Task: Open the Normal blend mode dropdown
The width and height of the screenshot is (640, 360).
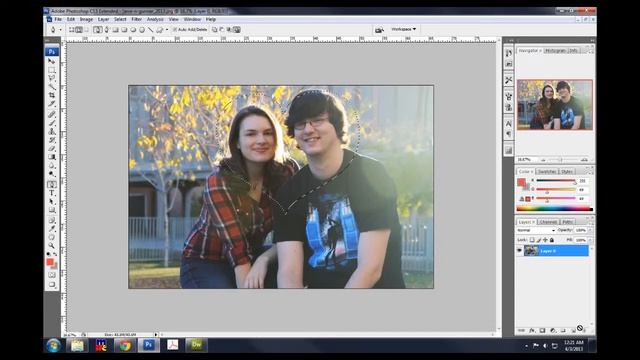Action: (536, 231)
